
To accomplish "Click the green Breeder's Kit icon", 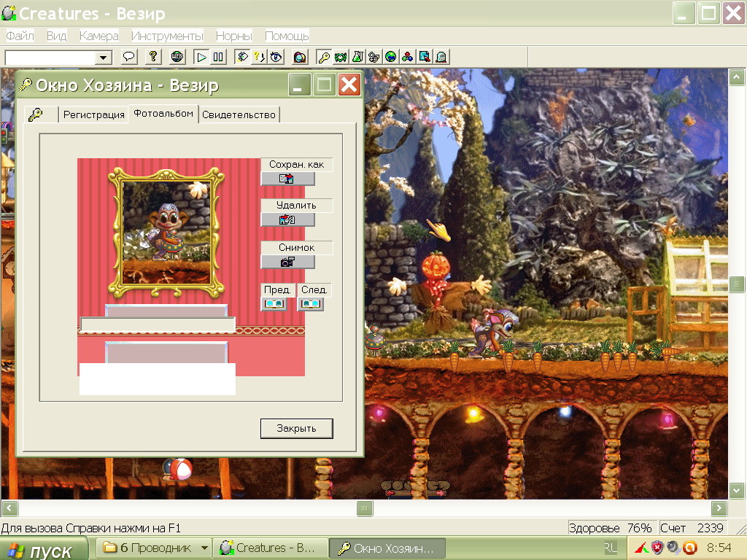I will (x=341, y=57).
